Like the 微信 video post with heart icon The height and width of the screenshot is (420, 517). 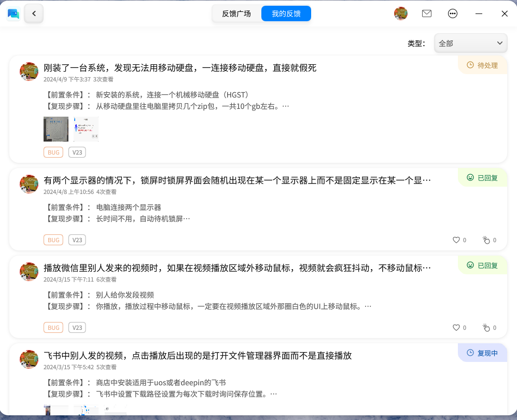tap(456, 328)
